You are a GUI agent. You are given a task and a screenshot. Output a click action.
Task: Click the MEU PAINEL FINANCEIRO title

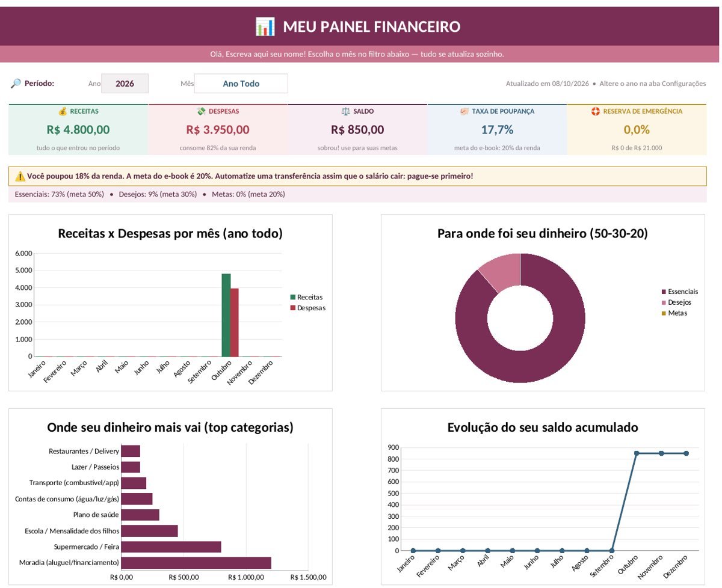(371, 26)
